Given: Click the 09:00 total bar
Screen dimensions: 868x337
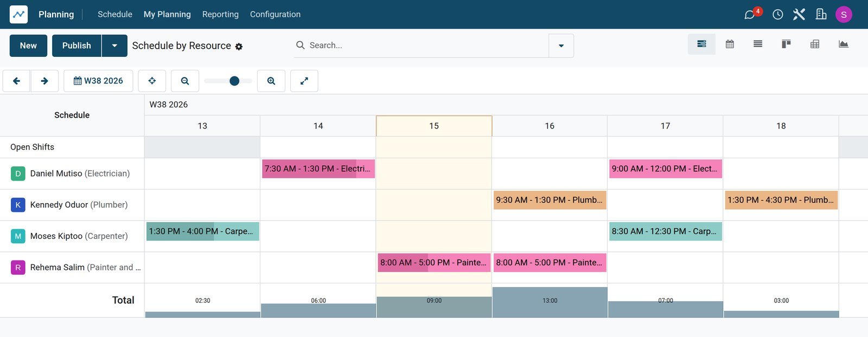Looking at the screenshot, I should point(434,307).
